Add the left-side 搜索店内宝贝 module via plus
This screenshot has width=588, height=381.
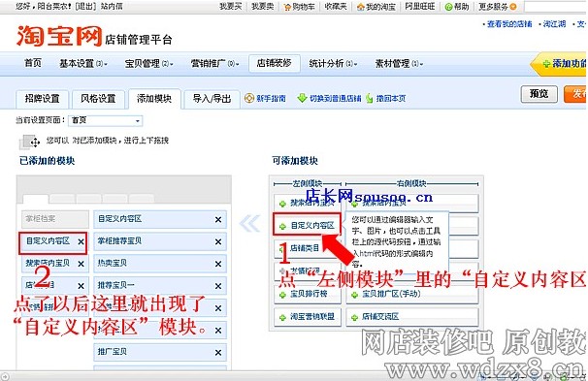click(x=282, y=204)
